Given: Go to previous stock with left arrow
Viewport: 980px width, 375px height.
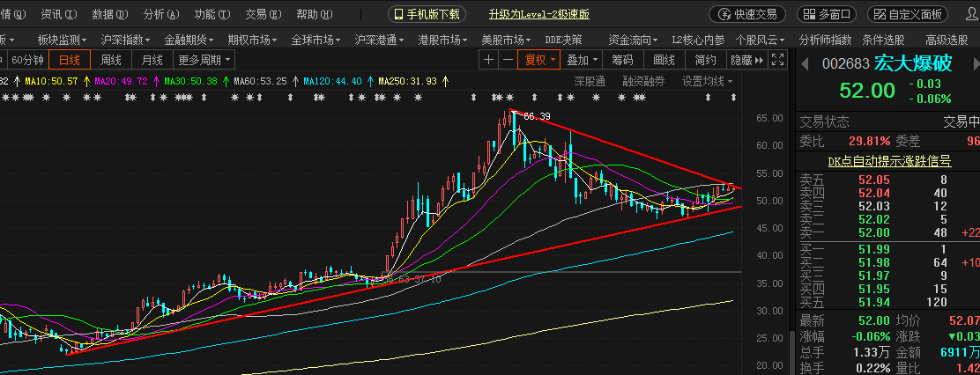Looking at the screenshot, I should point(804,63).
